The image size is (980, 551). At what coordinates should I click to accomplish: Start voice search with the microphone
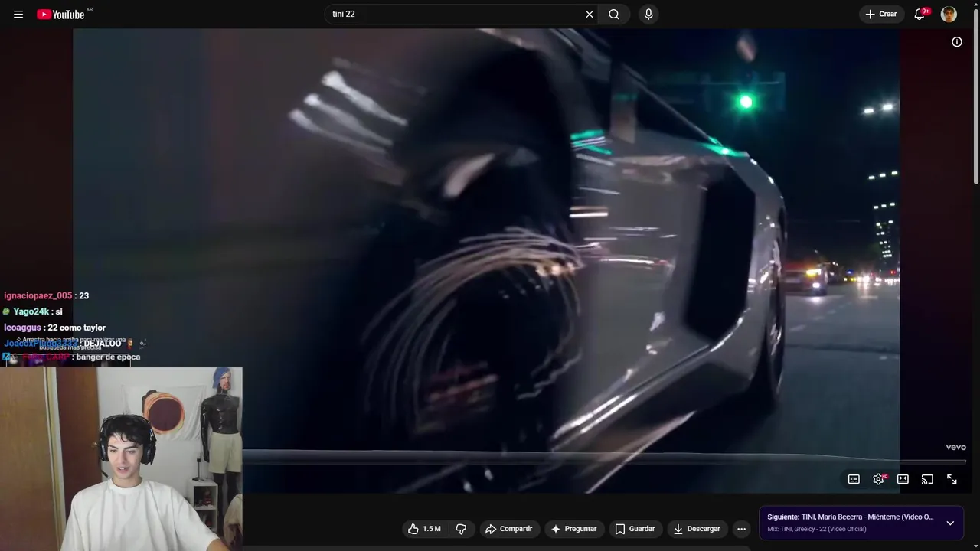pos(648,15)
